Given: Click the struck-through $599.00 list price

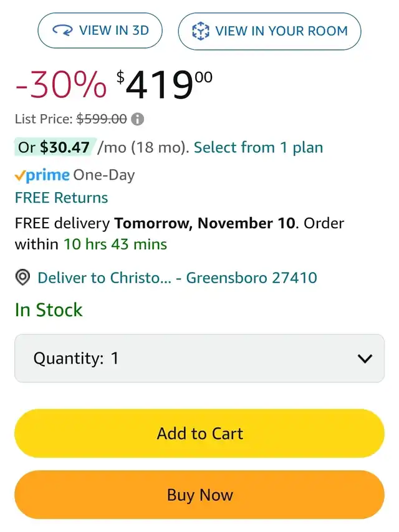Looking at the screenshot, I should (x=102, y=118).
